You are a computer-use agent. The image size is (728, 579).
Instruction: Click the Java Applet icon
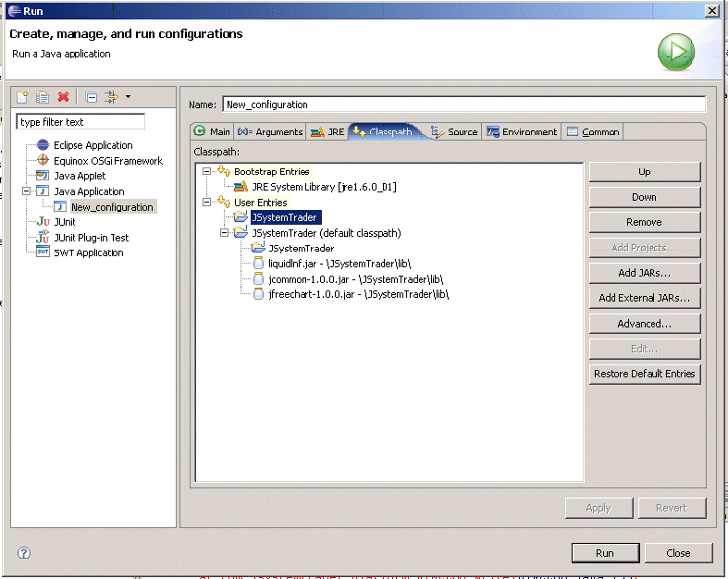(43, 176)
